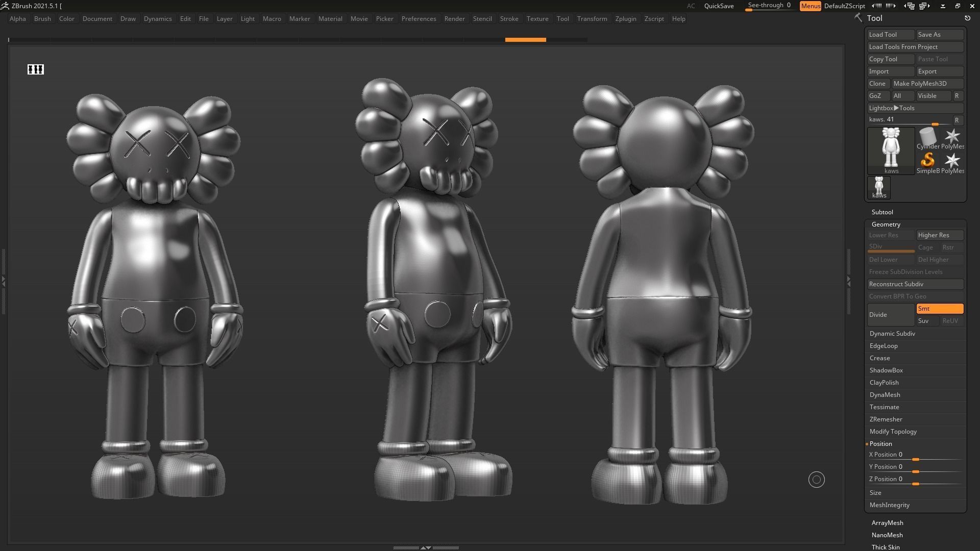Open the Zplugin menu
Screen dimensions: 980x551
click(626, 19)
